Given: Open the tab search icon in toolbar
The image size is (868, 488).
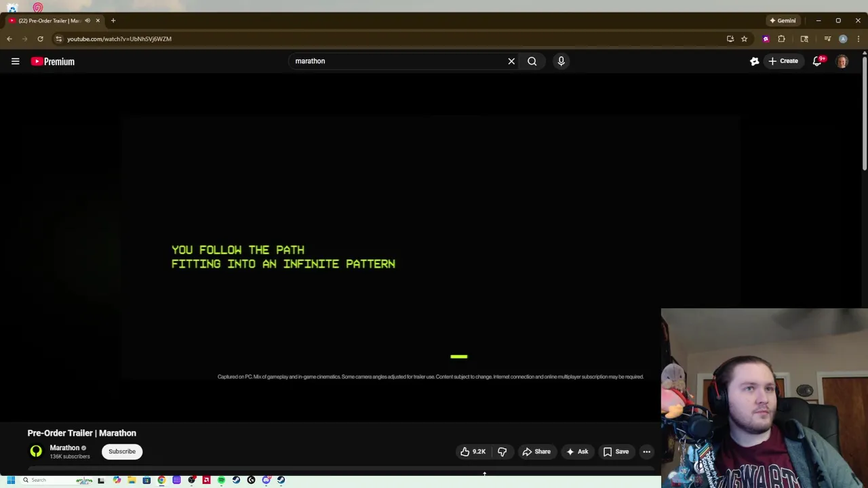Looking at the screenshot, I should click(804, 39).
